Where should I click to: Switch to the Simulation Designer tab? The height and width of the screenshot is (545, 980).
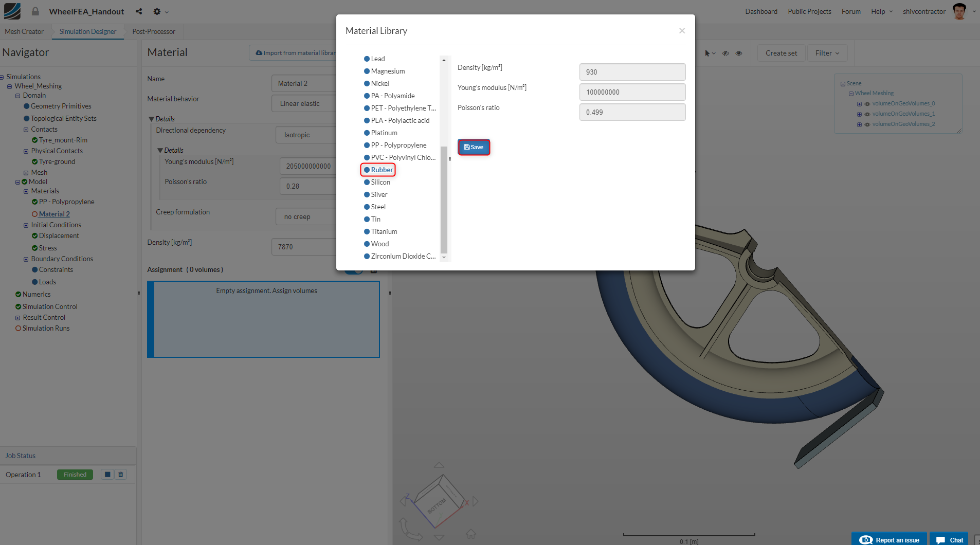click(88, 31)
